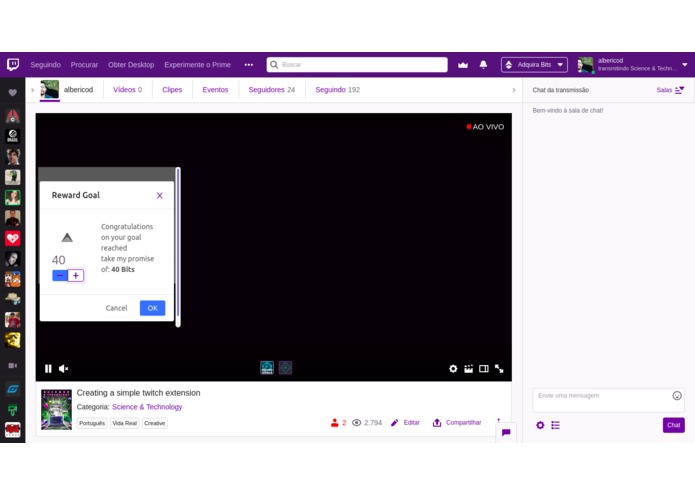Close the Reward Goal dialog
Screen dimensions: 695x494
pos(160,195)
